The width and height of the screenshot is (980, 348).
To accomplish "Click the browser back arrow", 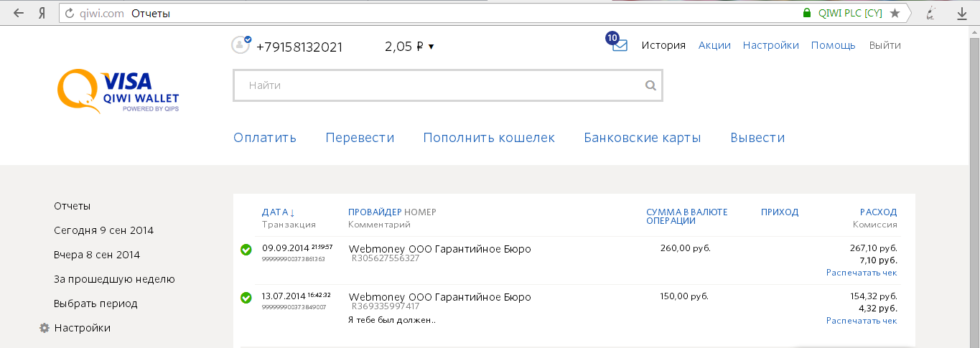I will [19, 13].
